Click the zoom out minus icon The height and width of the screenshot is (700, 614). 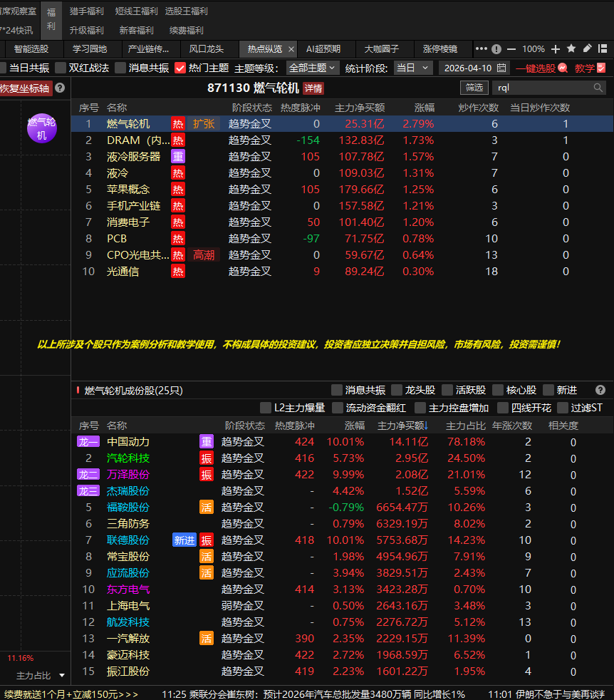[513, 49]
